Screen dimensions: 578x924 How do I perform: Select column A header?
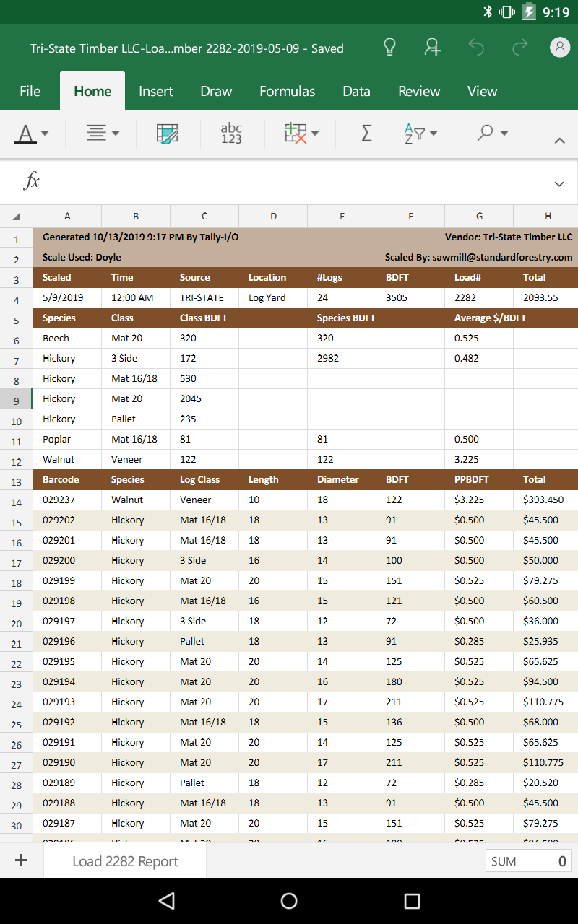tap(67, 217)
